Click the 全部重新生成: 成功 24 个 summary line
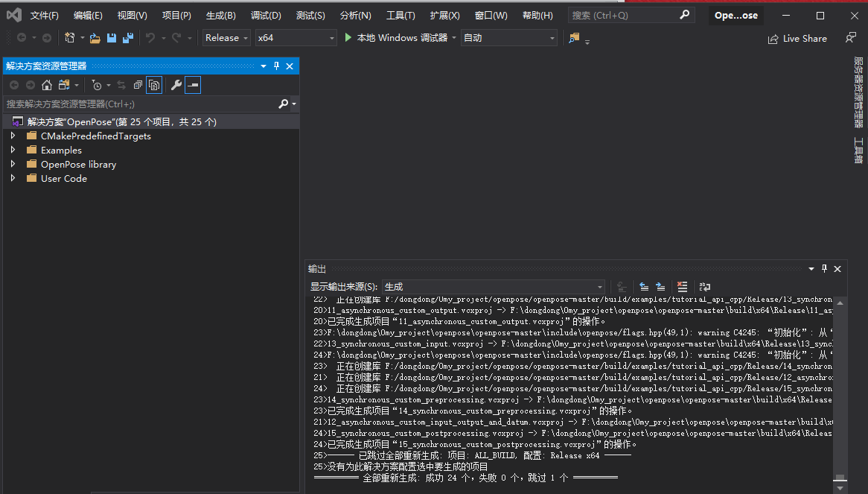Viewport: 868px width, 494px height. 465,478
